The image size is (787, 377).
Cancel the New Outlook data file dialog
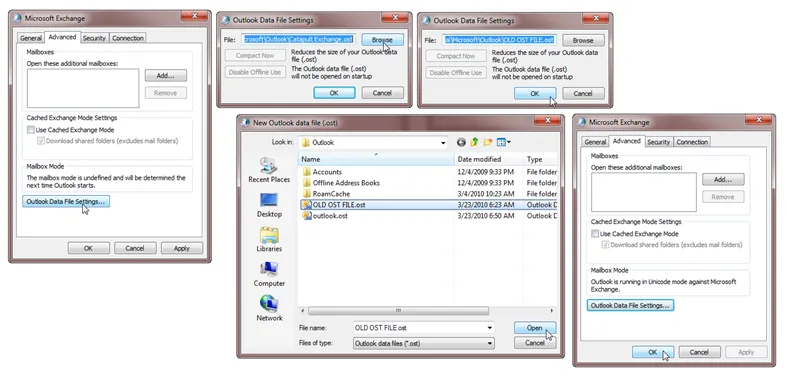(535, 343)
